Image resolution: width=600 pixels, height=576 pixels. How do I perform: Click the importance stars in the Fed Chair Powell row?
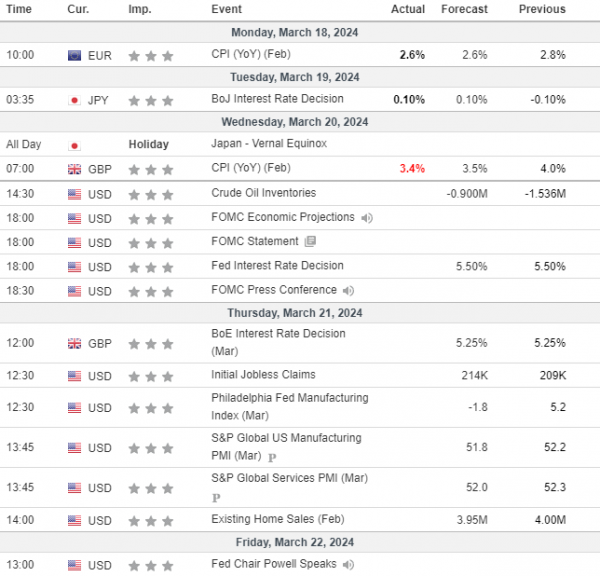(x=151, y=566)
